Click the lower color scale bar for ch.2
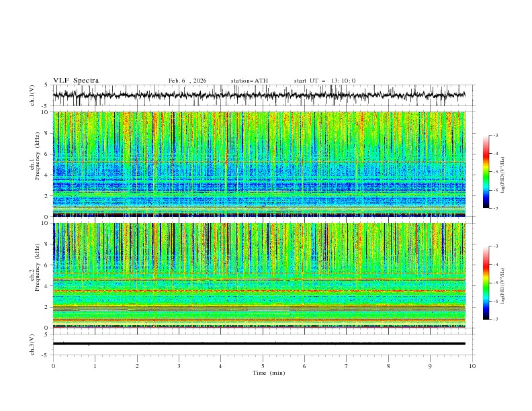This screenshot has width=532, height=411. [x=486, y=283]
